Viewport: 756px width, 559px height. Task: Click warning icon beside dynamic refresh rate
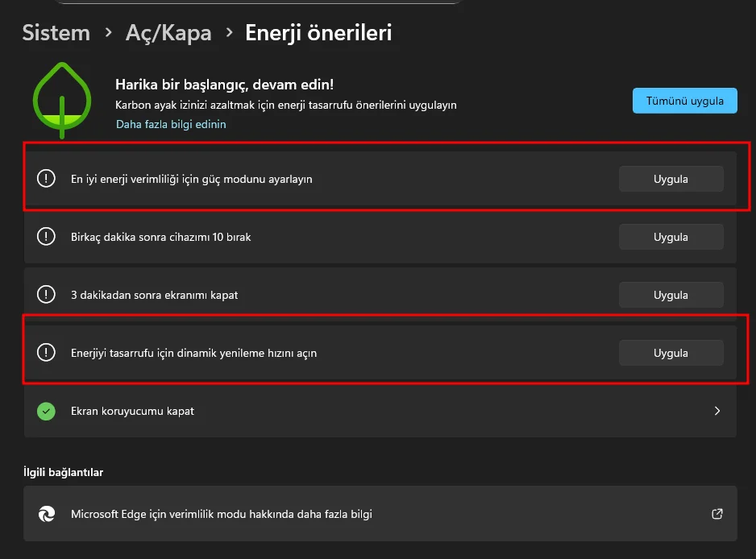point(46,353)
